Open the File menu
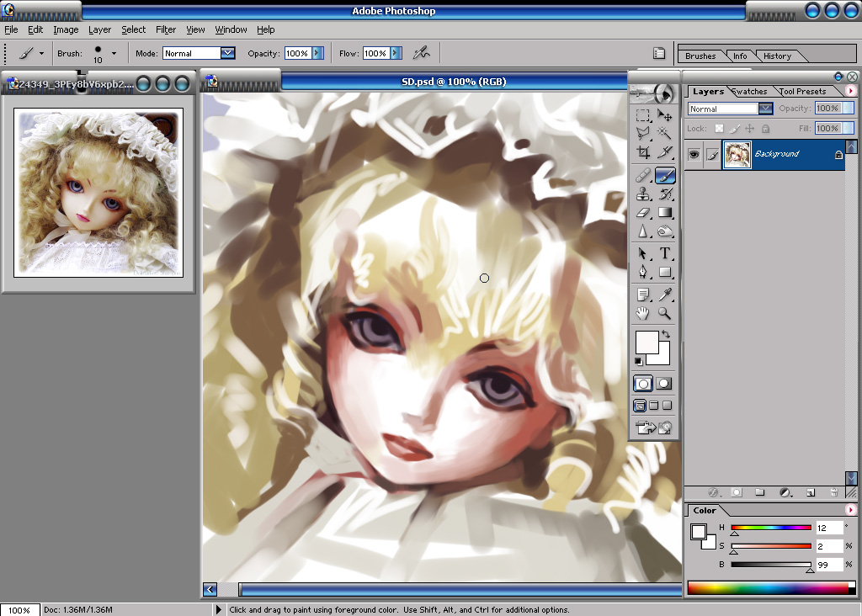 11,29
